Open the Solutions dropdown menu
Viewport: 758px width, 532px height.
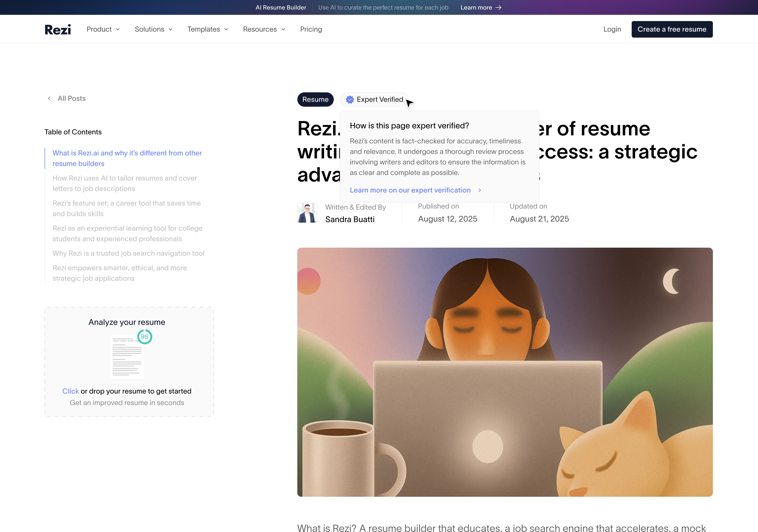(154, 29)
